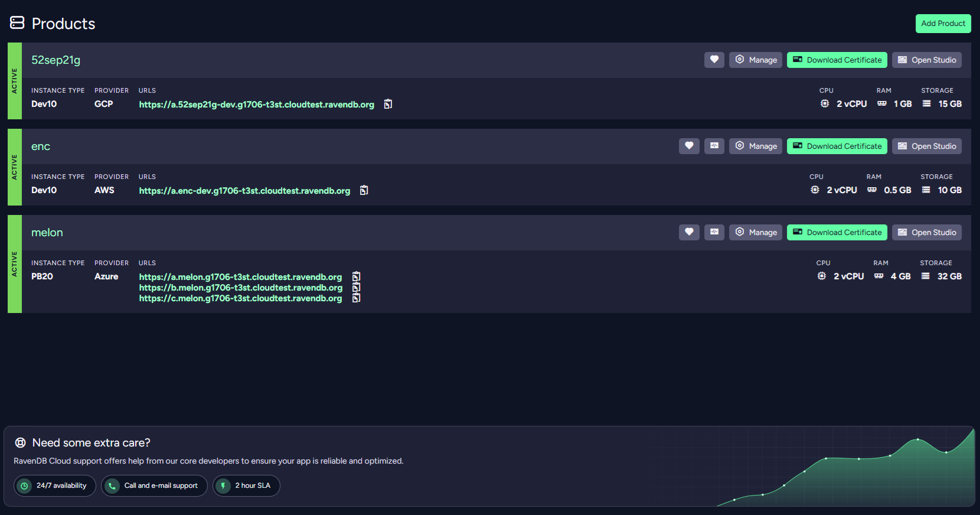This screenshot has width=980, height=515.
Task: Open the melon product name link
Action: pyautogui.click(x=47, y=233)
